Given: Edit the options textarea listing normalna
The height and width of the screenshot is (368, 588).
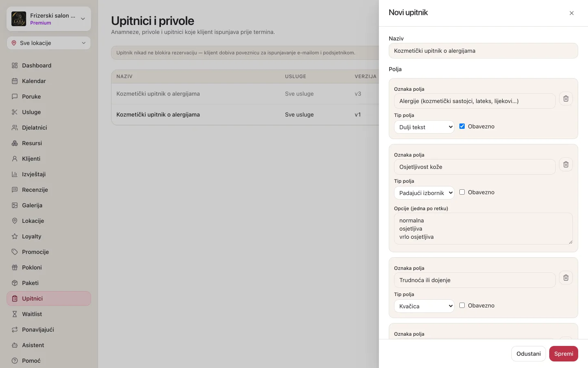Looking at the screenshot, I should 483,229.
